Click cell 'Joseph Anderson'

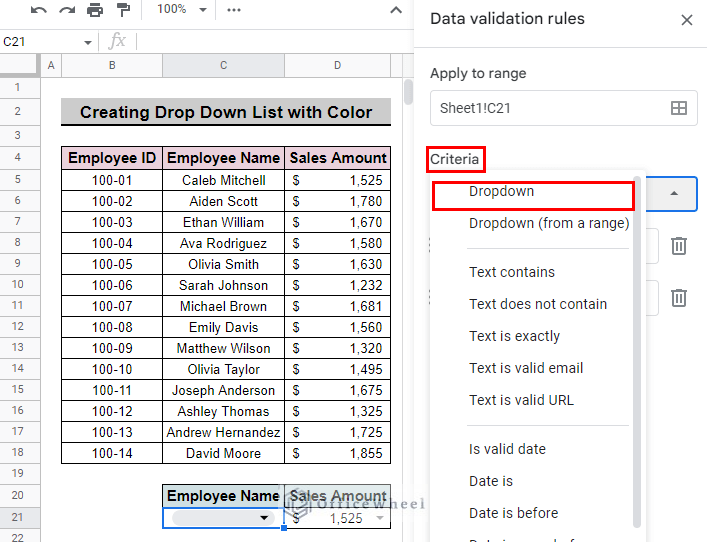[223, 390]
